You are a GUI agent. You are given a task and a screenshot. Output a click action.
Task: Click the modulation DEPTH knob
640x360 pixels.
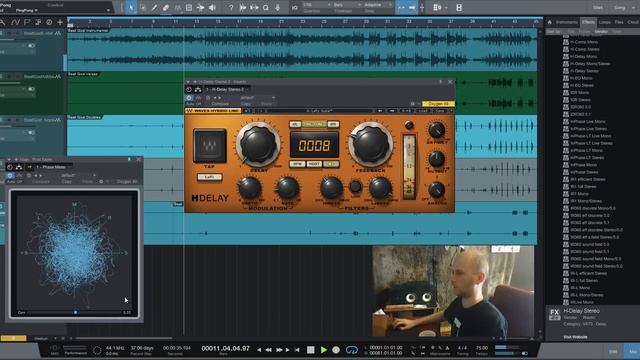tap(249, 188)
